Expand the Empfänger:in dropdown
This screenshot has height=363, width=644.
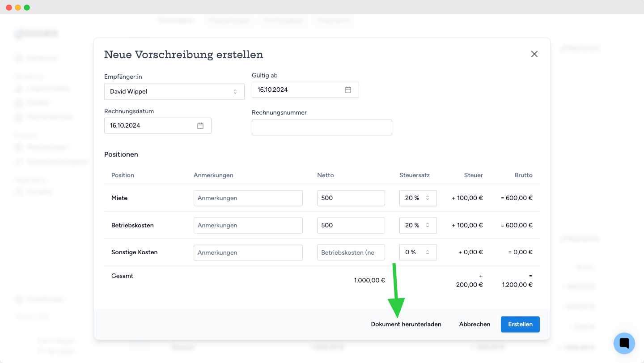[174, 92]
